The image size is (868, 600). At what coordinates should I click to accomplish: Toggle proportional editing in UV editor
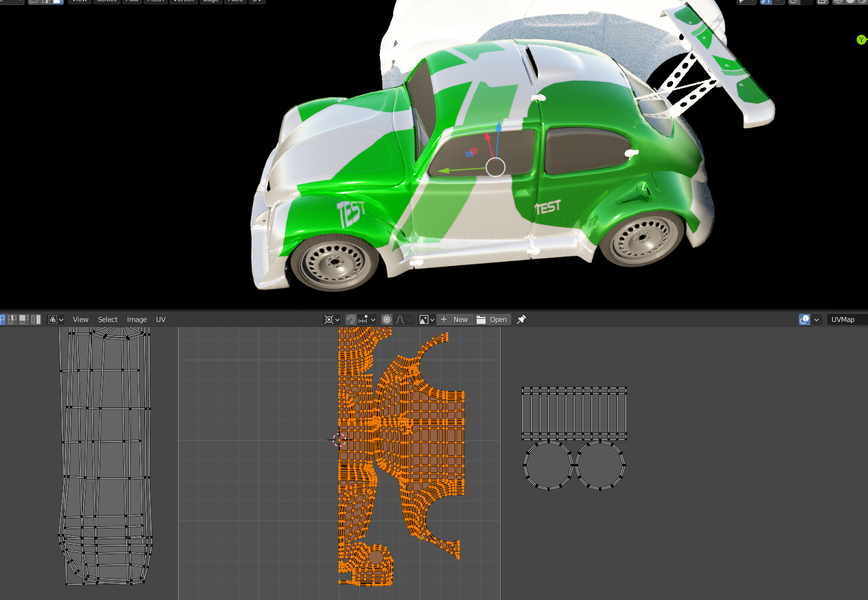[x=387, y=319]
